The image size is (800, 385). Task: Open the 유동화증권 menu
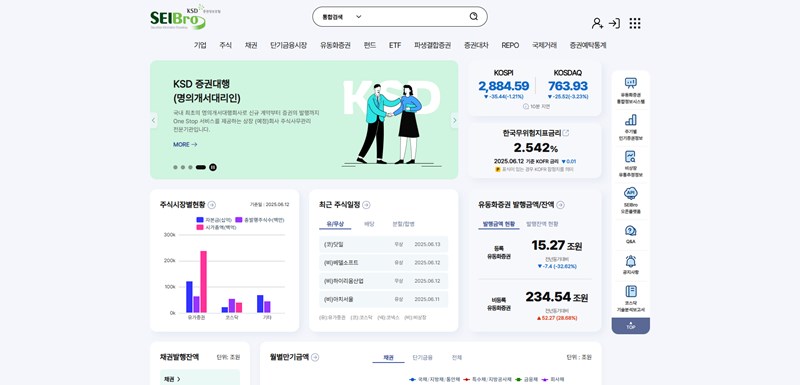[x=335, y=45]
